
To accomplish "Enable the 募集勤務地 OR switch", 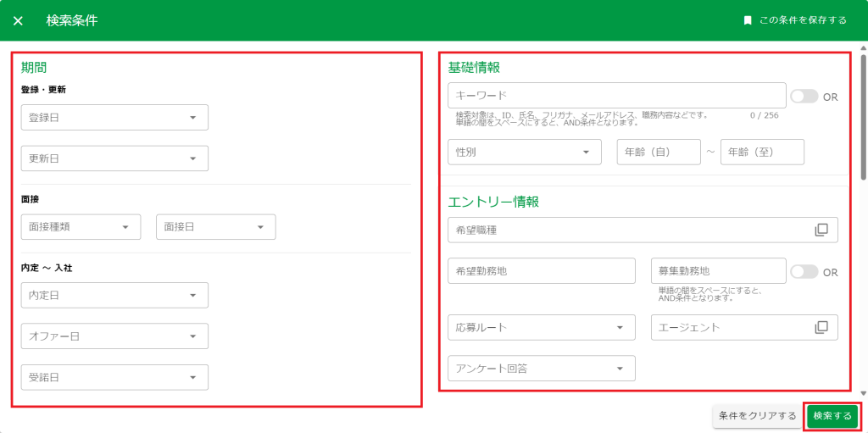I will tap(803, 272).
